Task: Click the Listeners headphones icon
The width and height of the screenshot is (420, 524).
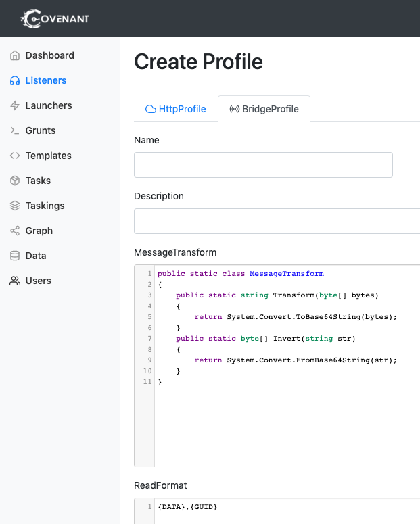Action: (x=15, y=80)
